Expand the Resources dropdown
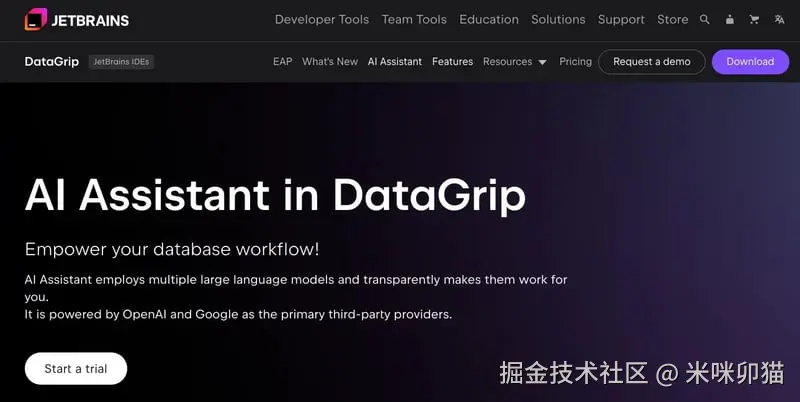Viewport: 800px width, 402px height. (x=515, y=62)
